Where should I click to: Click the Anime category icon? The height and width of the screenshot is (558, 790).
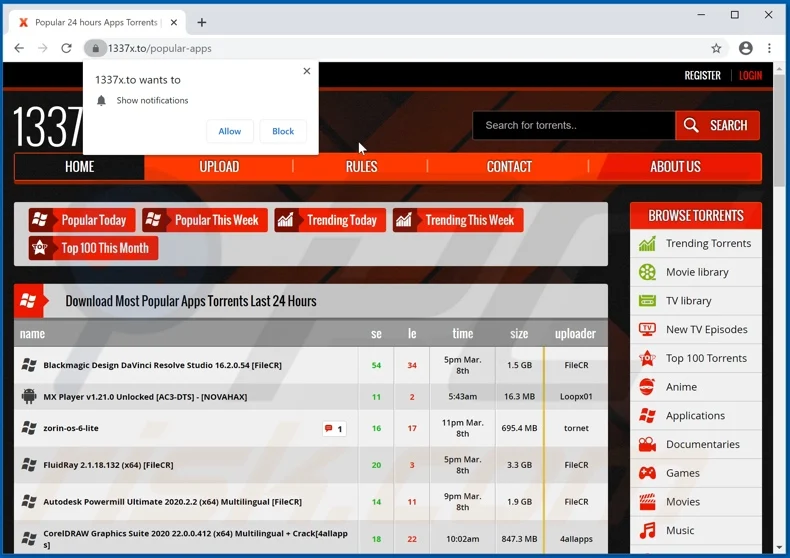648,387
